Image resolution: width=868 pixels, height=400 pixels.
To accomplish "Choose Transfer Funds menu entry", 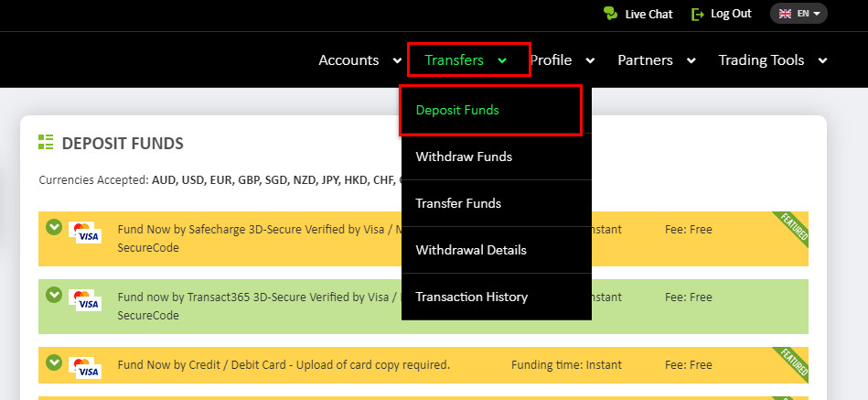I will [458, 203].
